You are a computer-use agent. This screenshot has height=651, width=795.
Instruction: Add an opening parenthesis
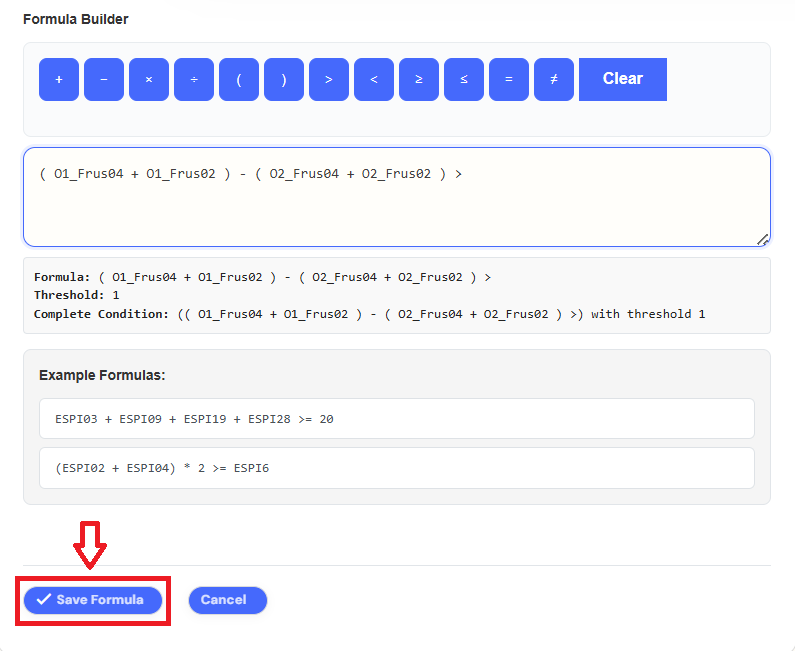[x=239, y=79]
